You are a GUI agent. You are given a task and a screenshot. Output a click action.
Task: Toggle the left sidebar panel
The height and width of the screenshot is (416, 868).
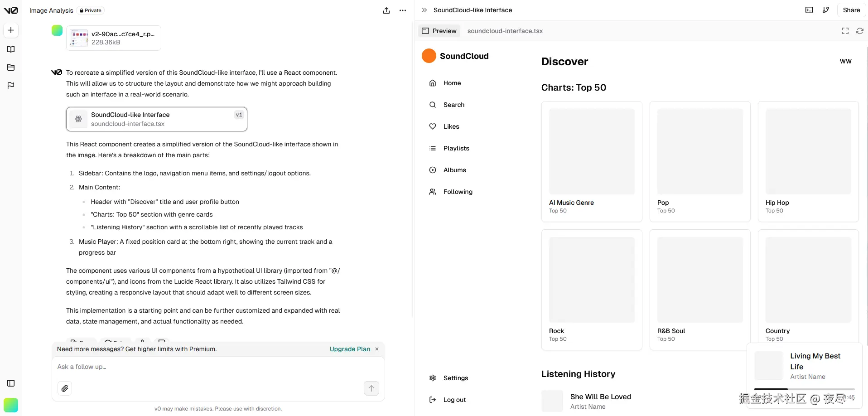[x=11, y=383]
